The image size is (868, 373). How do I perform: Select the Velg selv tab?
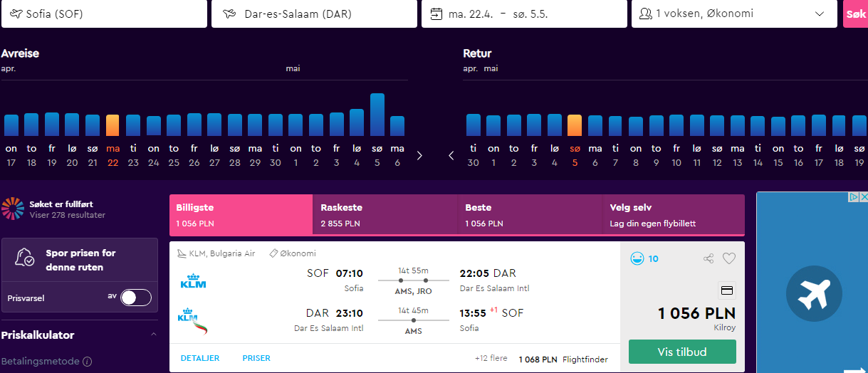point(674,215)
